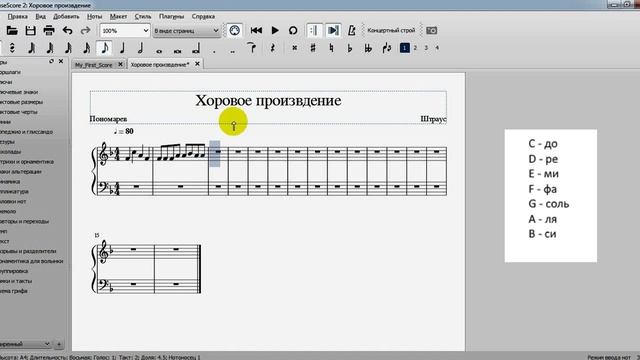Select the title text Хоровое произвдение

point(268,100)
